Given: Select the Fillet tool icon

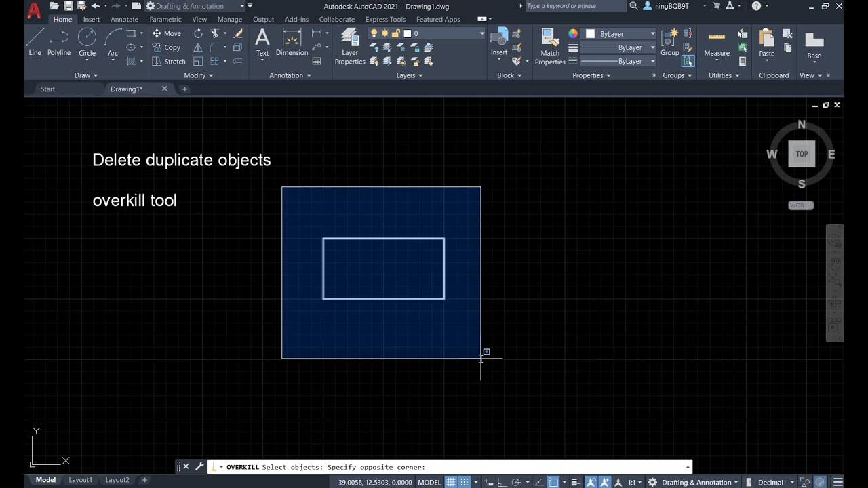Looking at the screenshot, I should point(215,47).
